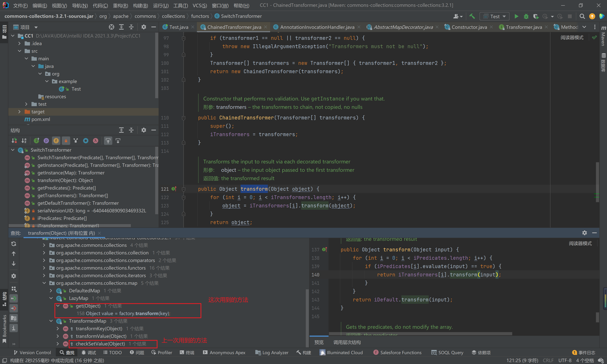This screenshot has height=364, width=607.
Task: Run the Test configuration
Action: tap(516, 16)
